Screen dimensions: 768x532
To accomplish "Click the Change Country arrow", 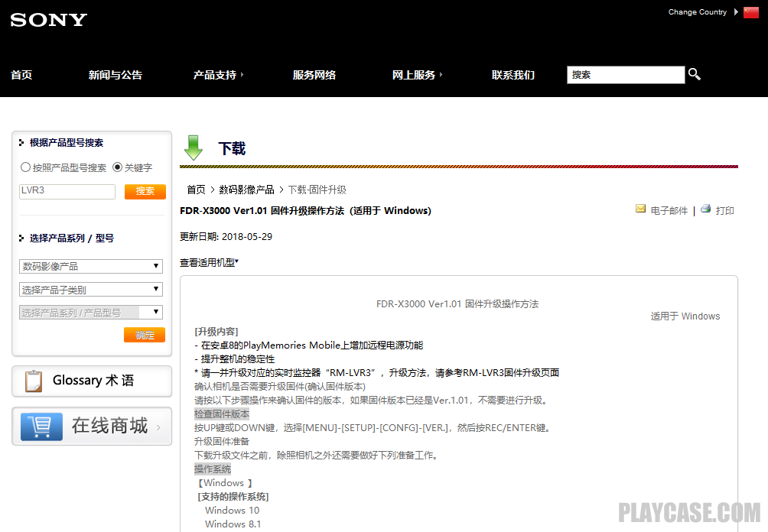I will 736,11.
